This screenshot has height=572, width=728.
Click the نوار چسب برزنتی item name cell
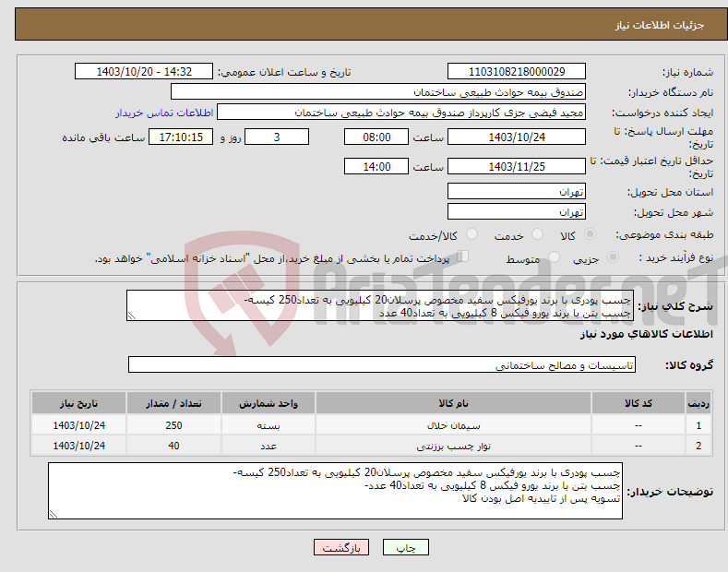453,446
